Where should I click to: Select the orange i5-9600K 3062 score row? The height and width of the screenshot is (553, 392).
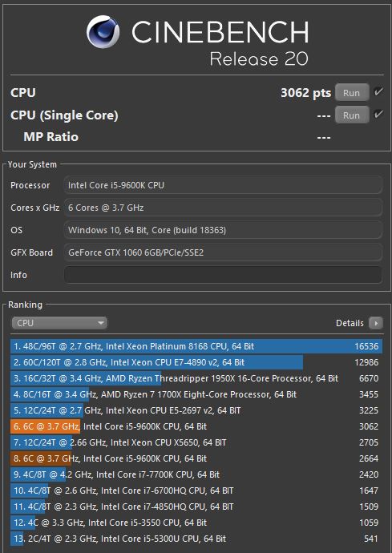tap(196, 426)
